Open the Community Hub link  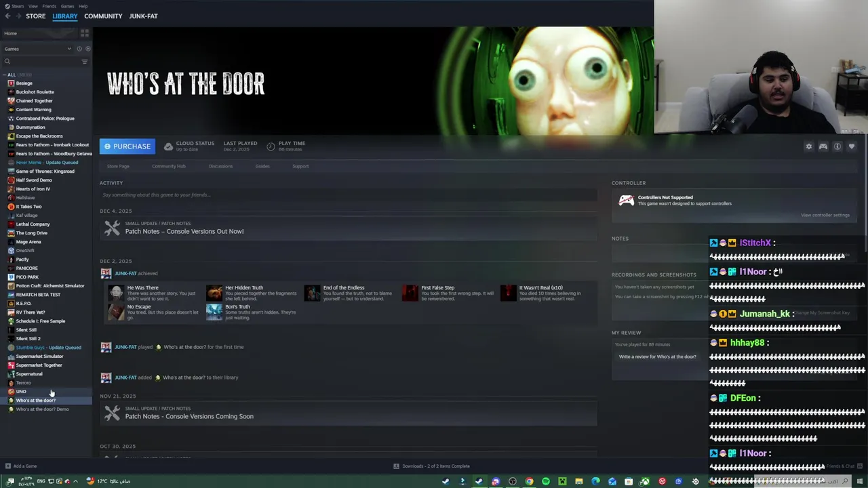point(169,166)
